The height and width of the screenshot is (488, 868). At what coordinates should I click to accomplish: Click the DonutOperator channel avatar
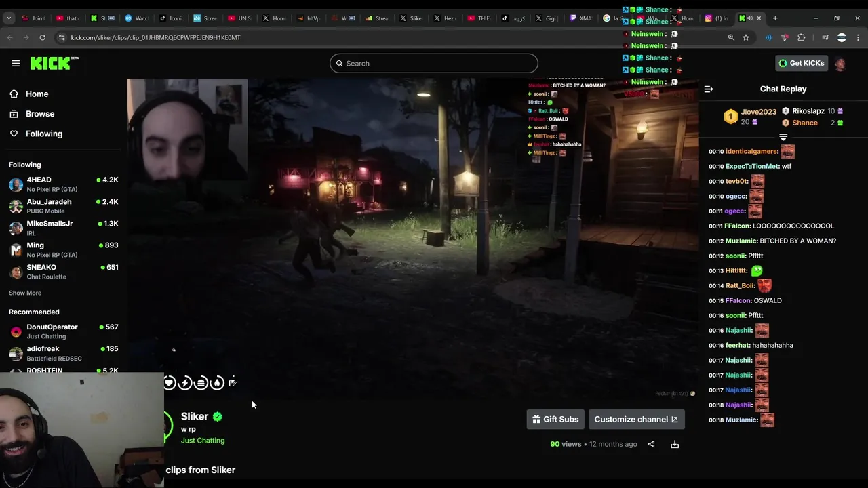tap(16, 331)
